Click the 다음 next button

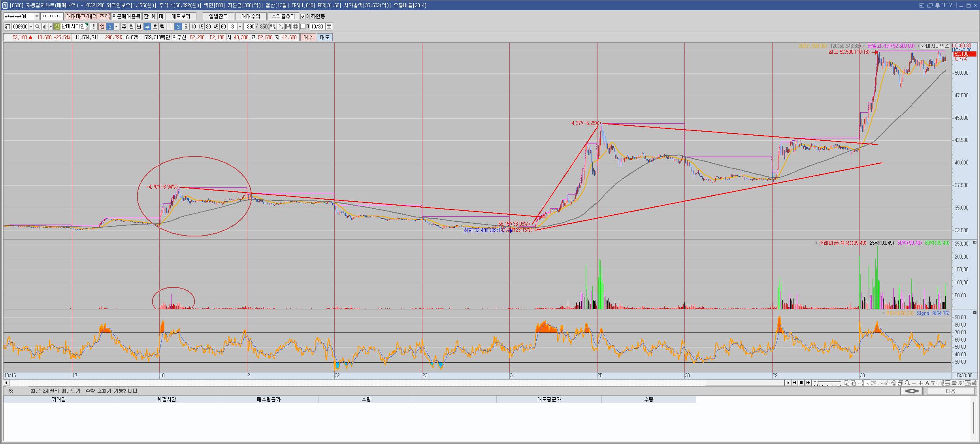(950, 391)
